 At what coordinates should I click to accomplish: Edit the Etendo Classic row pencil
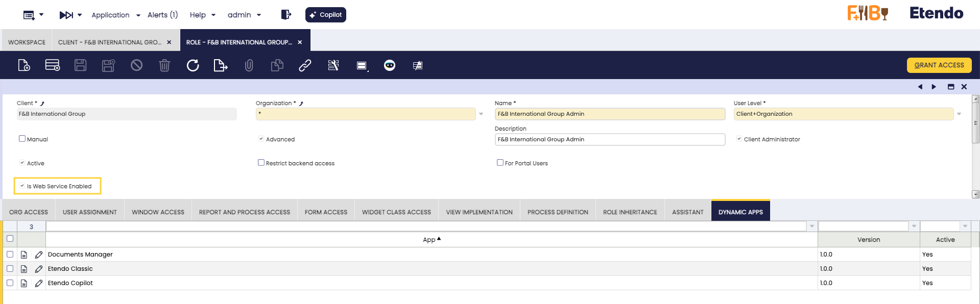point(39,269)
